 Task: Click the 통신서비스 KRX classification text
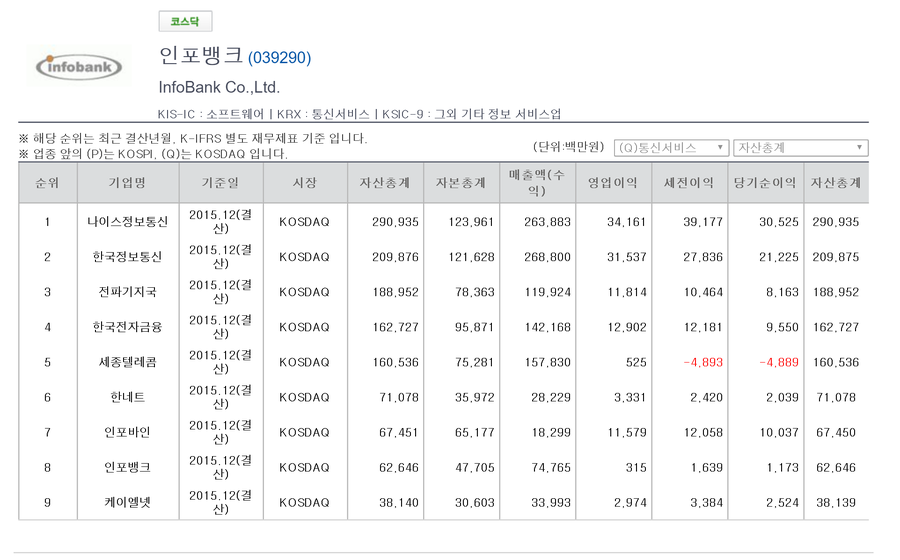[340, 114]
